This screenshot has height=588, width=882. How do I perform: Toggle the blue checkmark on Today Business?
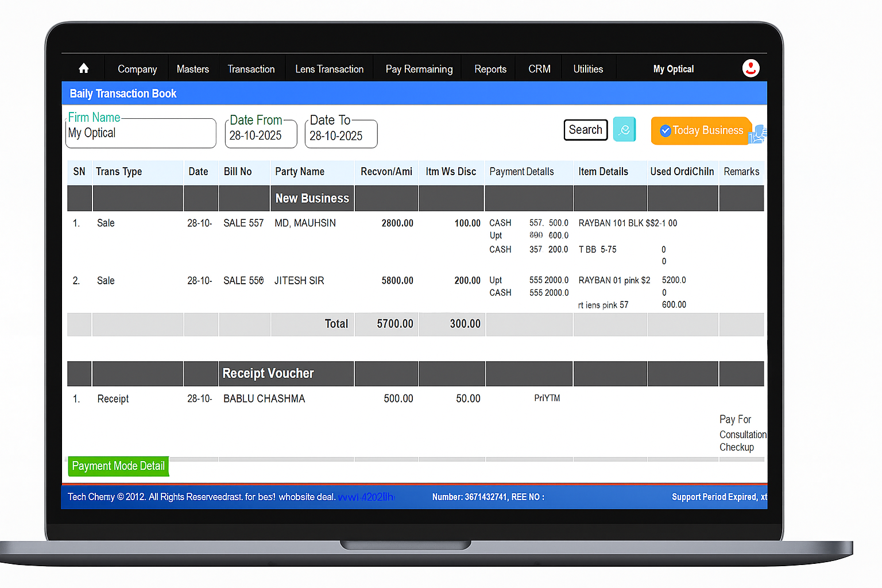(x=666, y=130)
